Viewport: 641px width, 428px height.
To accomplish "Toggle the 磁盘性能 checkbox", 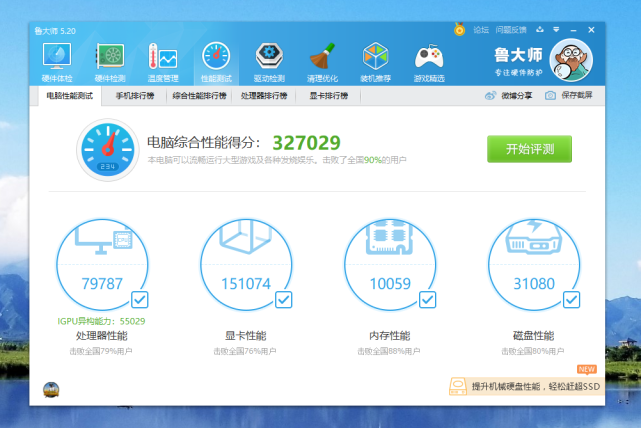I will click(x=572, y=300).
